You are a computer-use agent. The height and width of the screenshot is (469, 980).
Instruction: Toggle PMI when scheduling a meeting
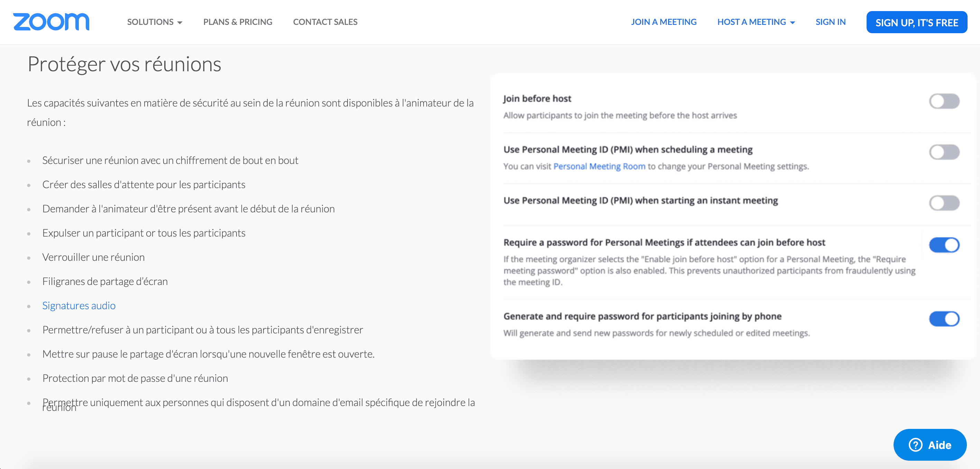944,152
